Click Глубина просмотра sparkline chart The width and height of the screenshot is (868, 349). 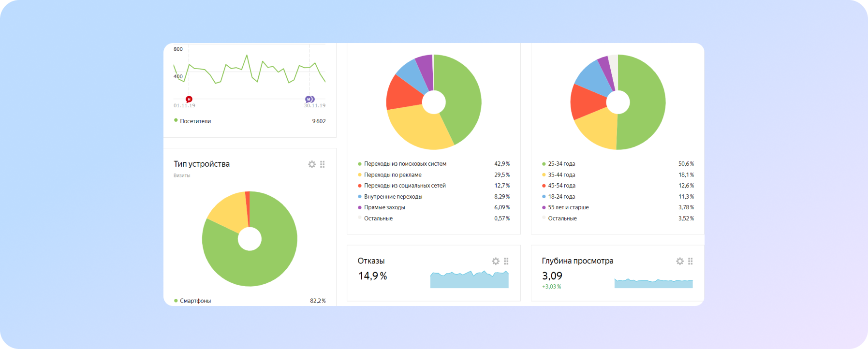click(x=654, y=283)
